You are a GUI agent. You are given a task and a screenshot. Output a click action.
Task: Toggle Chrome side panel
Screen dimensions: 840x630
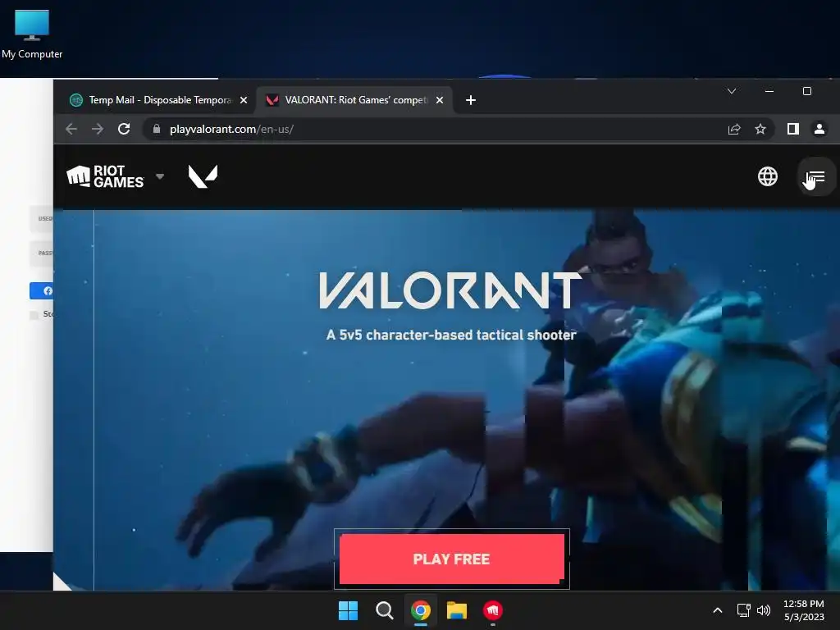[793, 129]
